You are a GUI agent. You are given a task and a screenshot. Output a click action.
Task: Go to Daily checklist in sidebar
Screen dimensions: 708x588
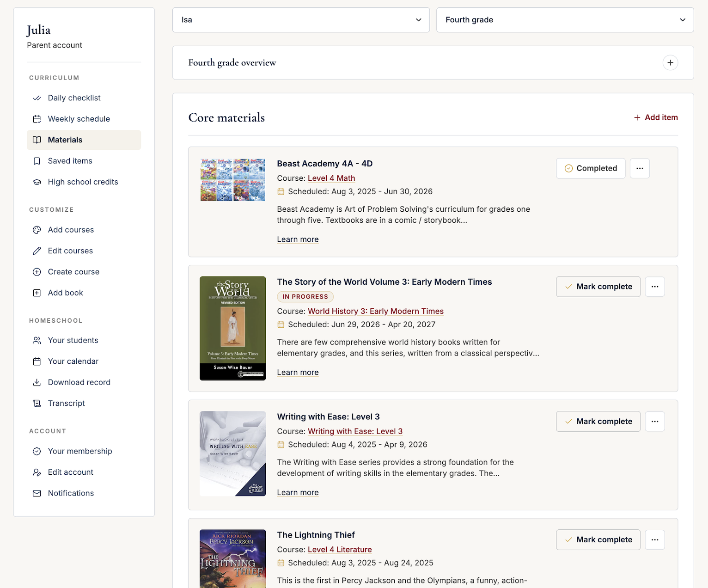(84, 98)
